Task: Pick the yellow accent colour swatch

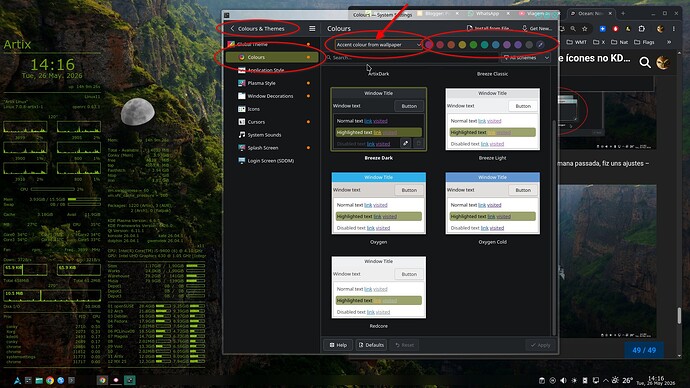Action: point(462,44)
